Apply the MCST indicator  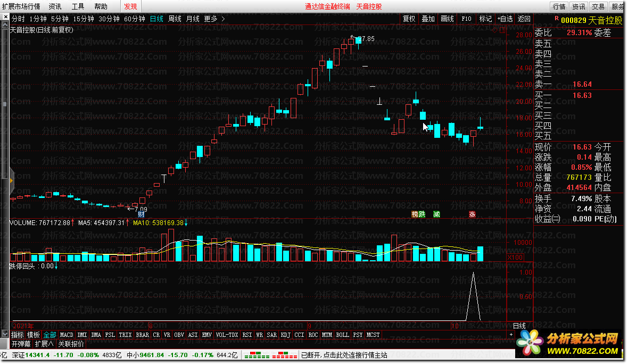373,335
